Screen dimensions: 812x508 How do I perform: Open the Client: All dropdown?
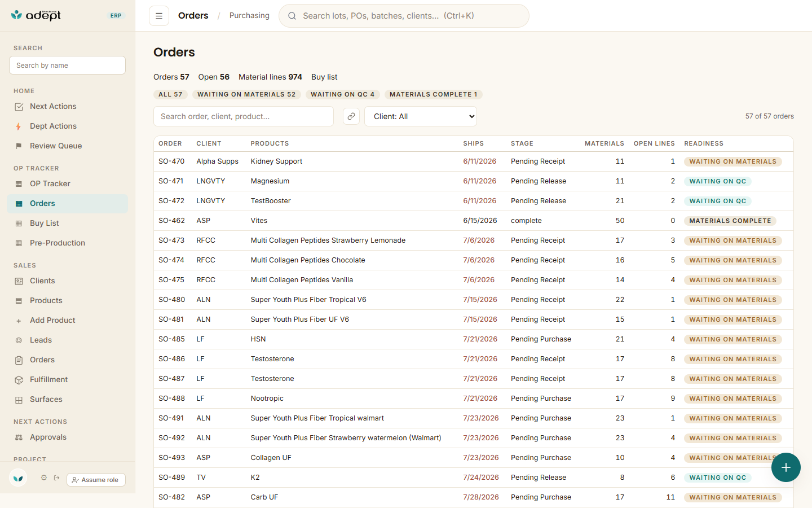421,116
